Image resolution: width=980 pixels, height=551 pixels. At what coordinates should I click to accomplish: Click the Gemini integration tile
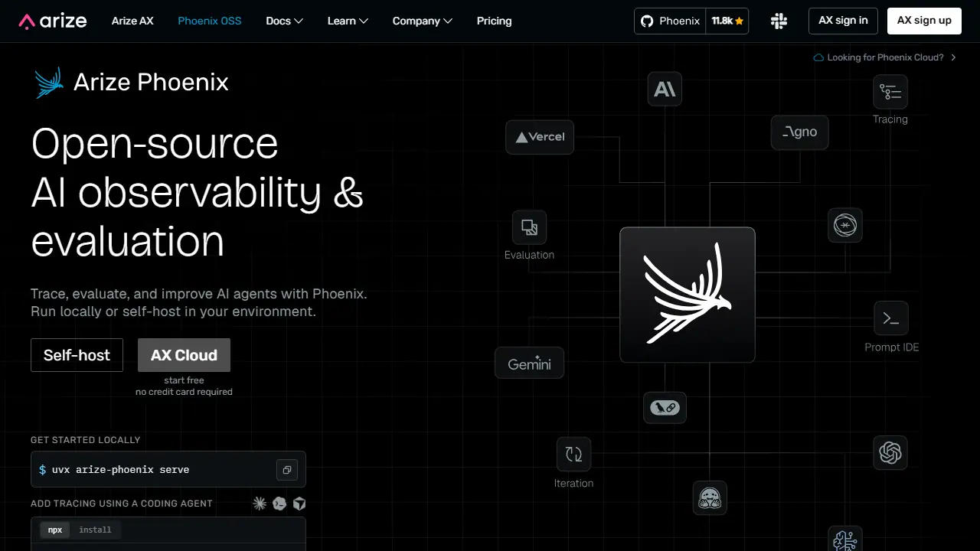pos(529,364)
